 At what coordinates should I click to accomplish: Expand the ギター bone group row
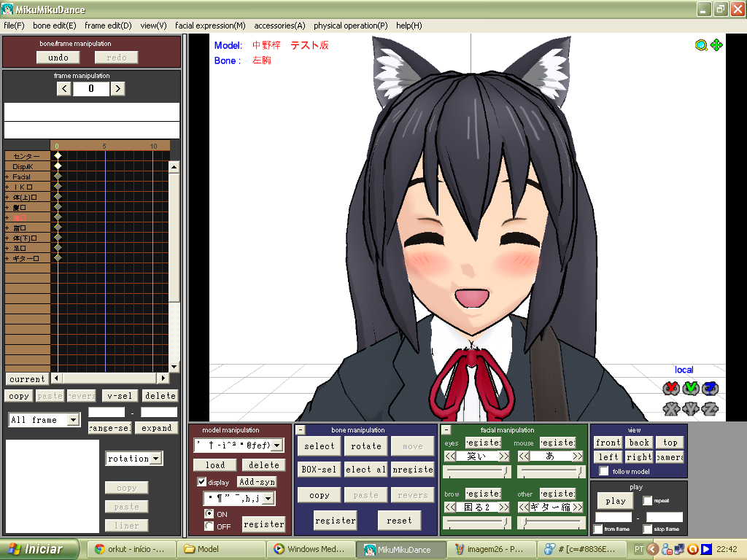click(7, 258)
